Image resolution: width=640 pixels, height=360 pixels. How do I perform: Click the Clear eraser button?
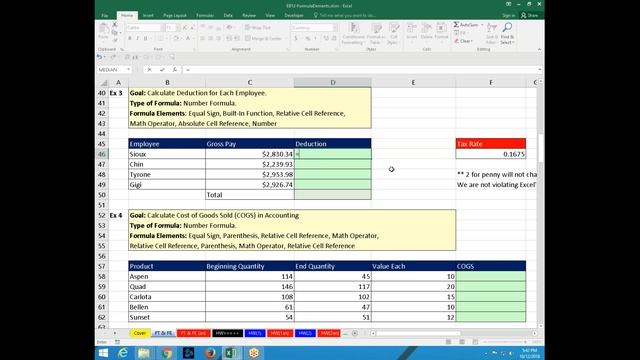[463, 41]
